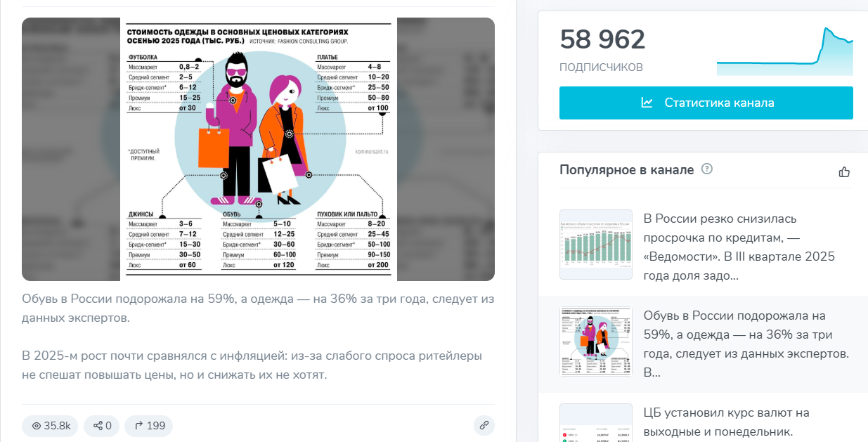Click the chain link icon to copy post link
The height and width of the screenshot is (442, 868).
coord(484,424)
